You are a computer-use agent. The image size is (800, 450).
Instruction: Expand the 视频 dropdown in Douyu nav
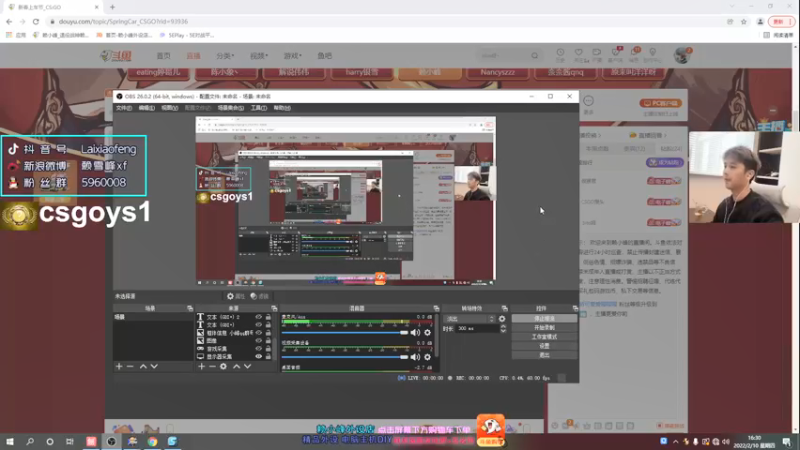pos(259,56)
